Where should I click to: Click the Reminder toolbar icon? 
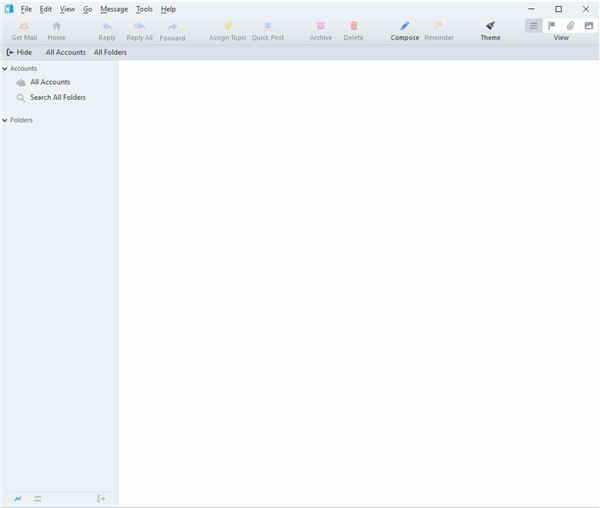click(438, 26)
